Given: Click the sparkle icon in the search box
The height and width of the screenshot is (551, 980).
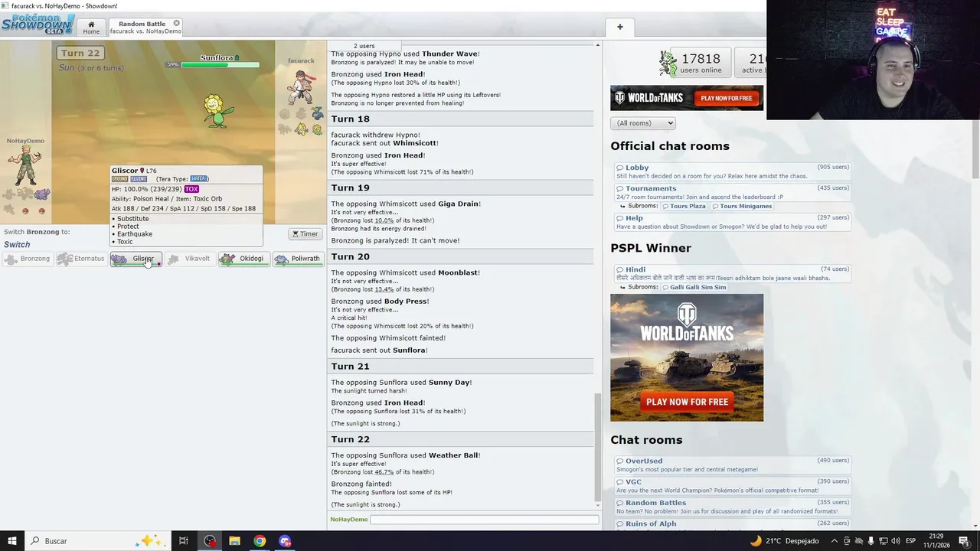Looking at the screenshot, I should 151,541.
